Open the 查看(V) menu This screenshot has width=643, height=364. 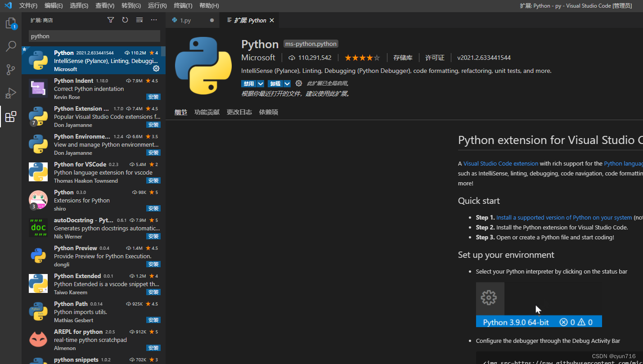point(105,5)
